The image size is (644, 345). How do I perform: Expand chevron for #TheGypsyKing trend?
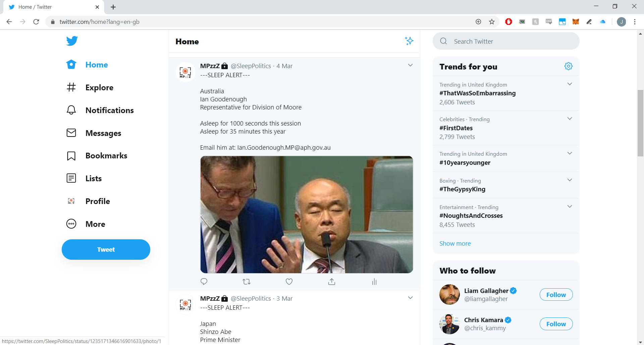pyautogui.click(x=570, y=180)
